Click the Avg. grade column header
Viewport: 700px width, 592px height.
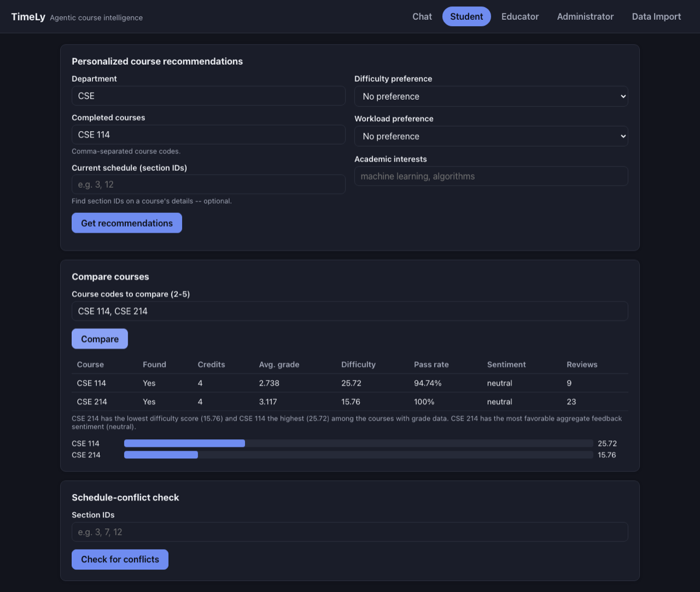click(x=279, y=365)
